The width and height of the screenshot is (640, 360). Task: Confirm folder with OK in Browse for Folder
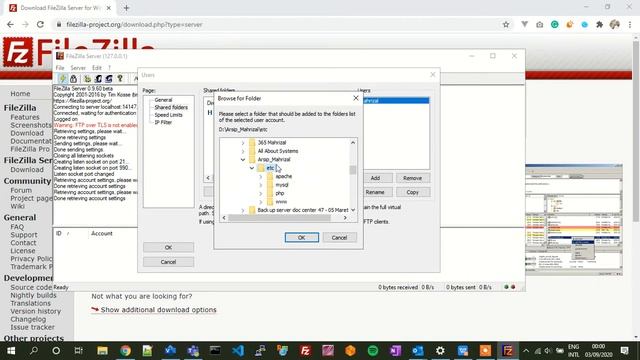(302, 238)
